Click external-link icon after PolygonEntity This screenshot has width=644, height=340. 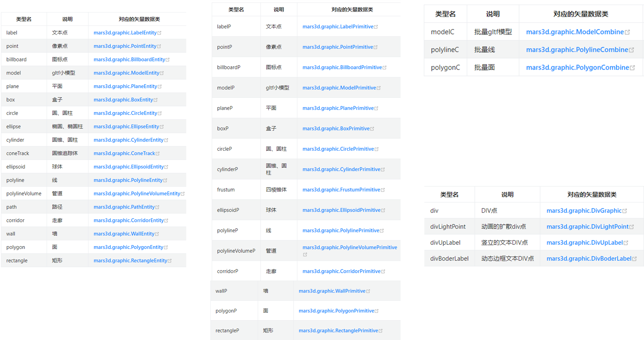tap(166, 248)
